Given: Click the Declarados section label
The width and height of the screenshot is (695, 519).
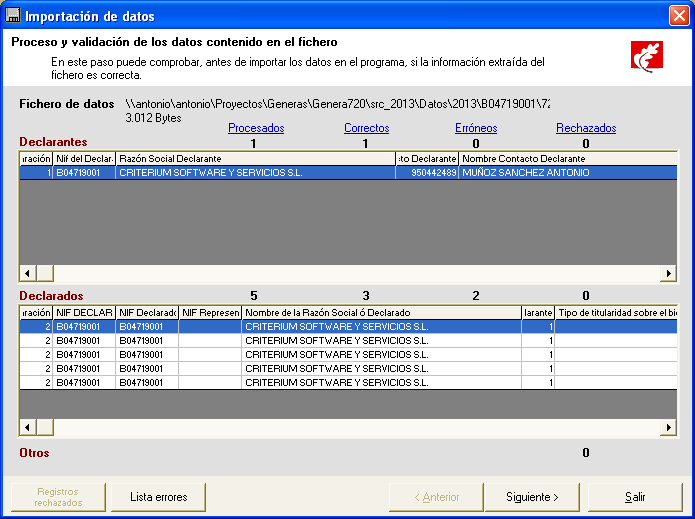Looking at the screenshot, I should pos(51,296).
